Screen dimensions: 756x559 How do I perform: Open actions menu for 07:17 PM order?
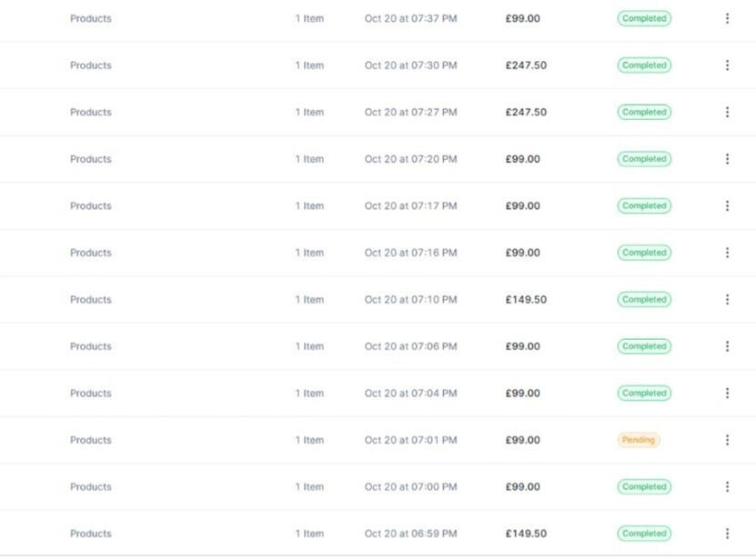(x=727, y=206)
